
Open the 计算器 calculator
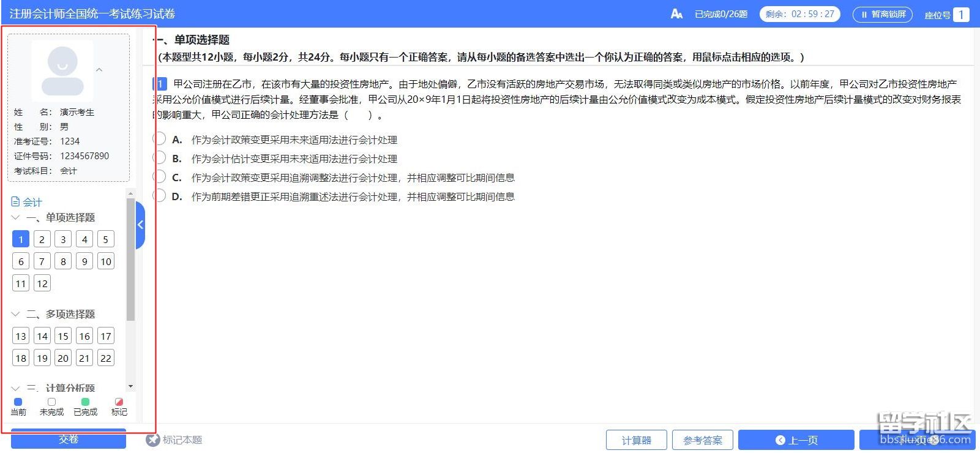tap(636, 440)
